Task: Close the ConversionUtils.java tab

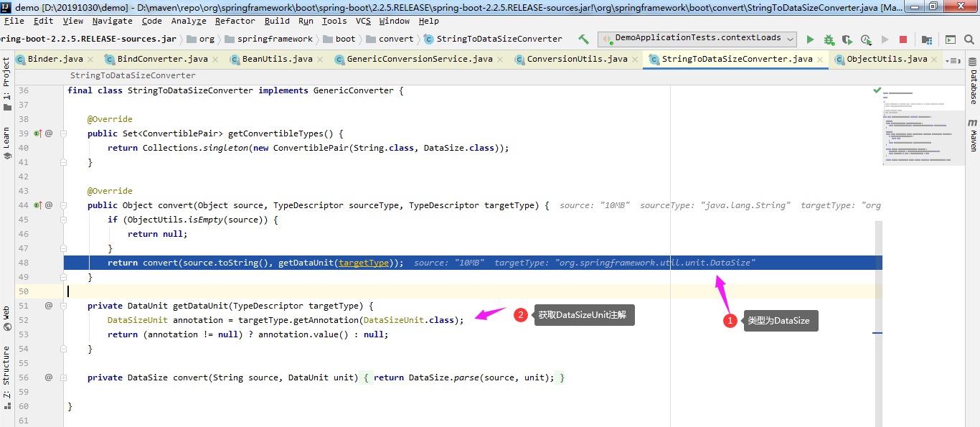Action: pyautogui.click(x=636, y=60)
